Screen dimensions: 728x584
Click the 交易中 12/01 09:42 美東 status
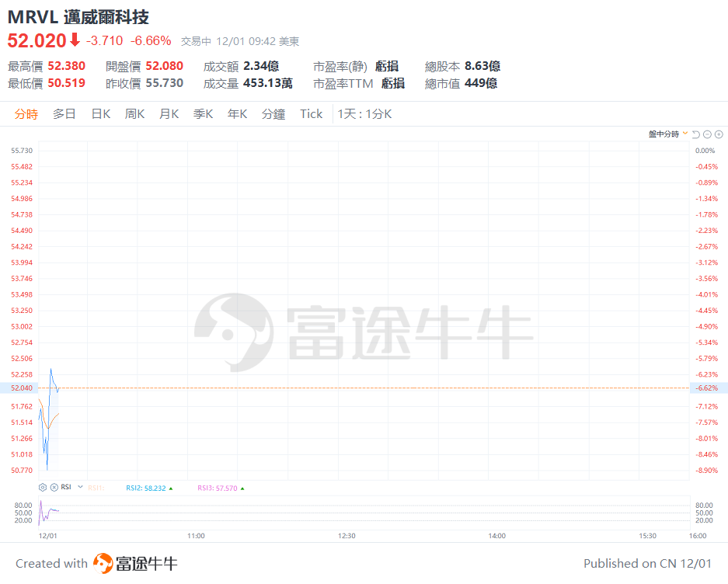[240, 41]
